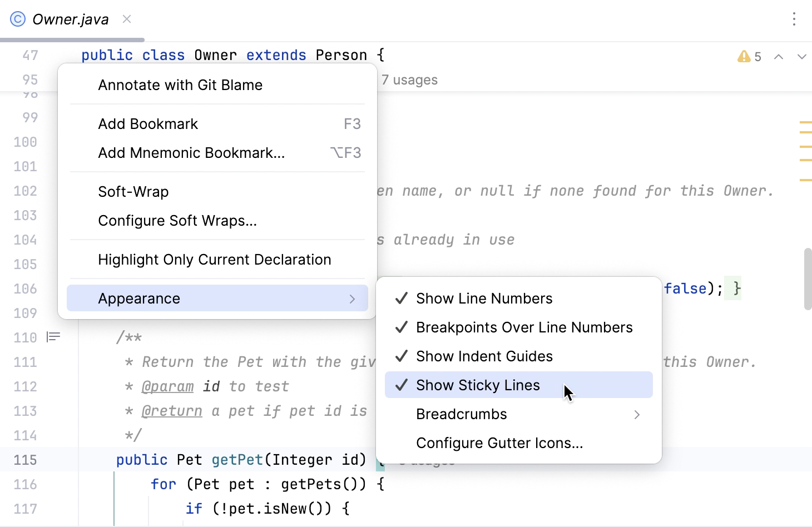Choose Add Bookmark from context menu
Screen dimensions: 812x527
click(x=148, y=124)
